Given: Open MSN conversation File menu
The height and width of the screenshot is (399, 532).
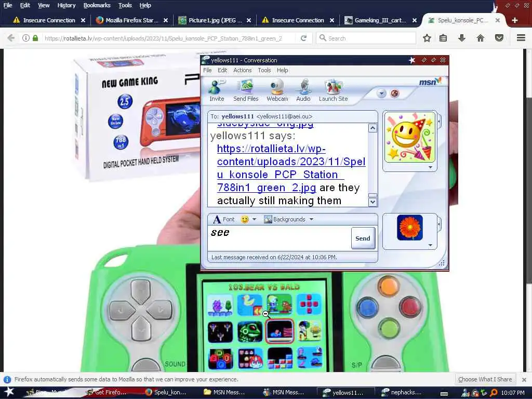Looking at the screenshot, I should click(207, 70).
